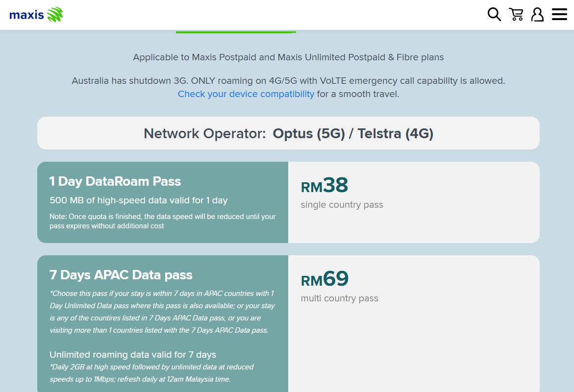Image resolution: width=574 pixels, height=392 pixels.
Task: Expand the hamburger menu
Action: (x=559, y=15)
